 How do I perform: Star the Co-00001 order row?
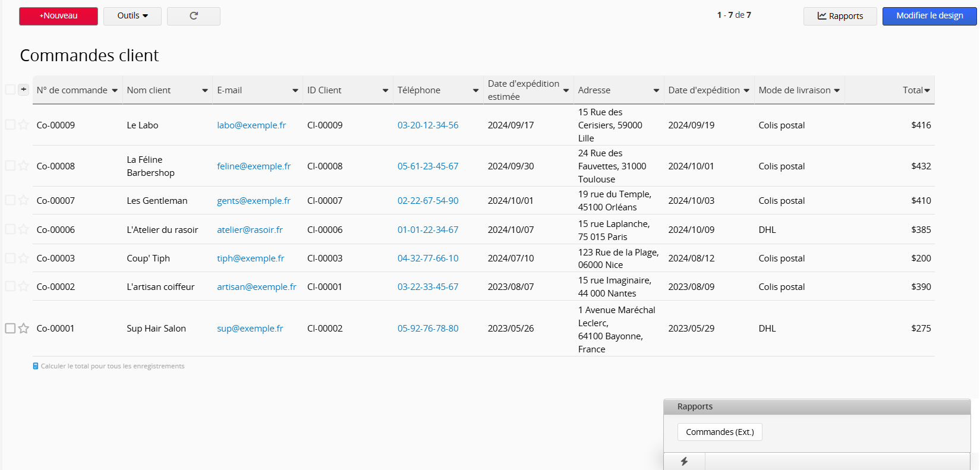tap(24, 329)
